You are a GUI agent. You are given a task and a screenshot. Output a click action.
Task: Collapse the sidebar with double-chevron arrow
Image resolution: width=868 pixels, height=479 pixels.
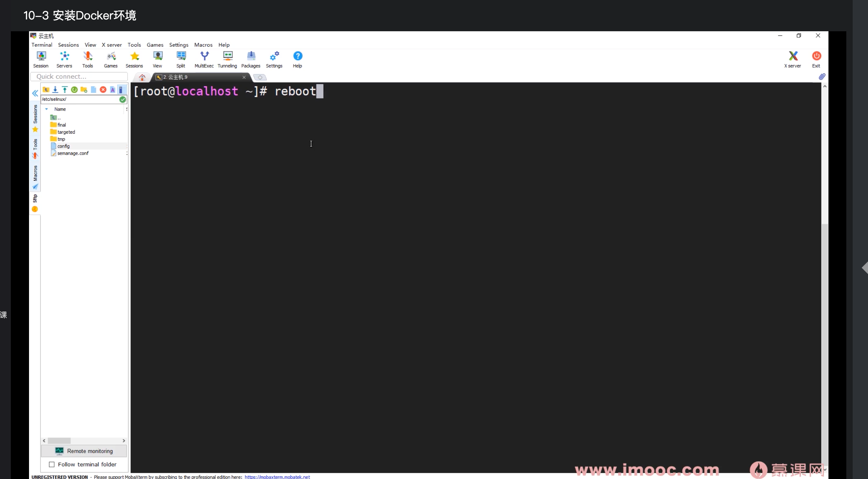point(35,93)
